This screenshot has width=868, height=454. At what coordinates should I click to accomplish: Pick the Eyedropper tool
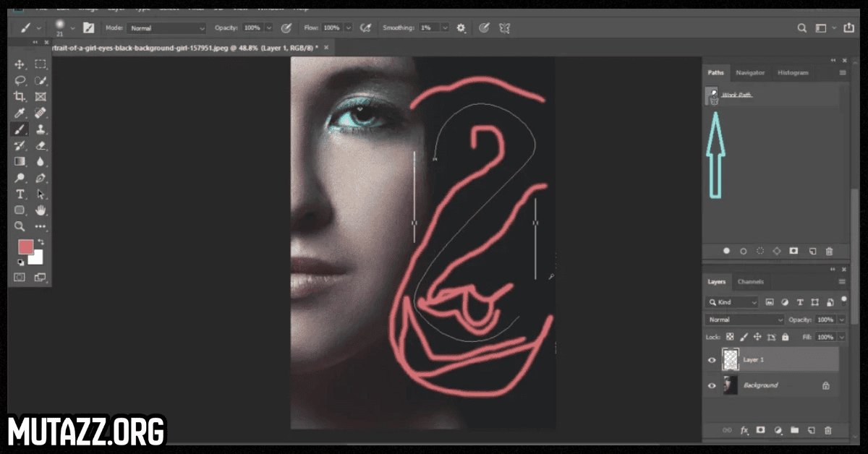[20, 113]
